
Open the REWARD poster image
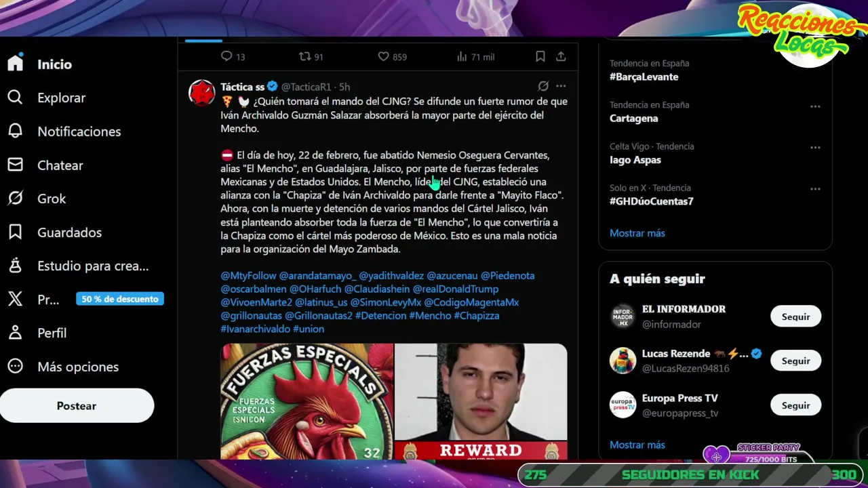coord(481,401)
